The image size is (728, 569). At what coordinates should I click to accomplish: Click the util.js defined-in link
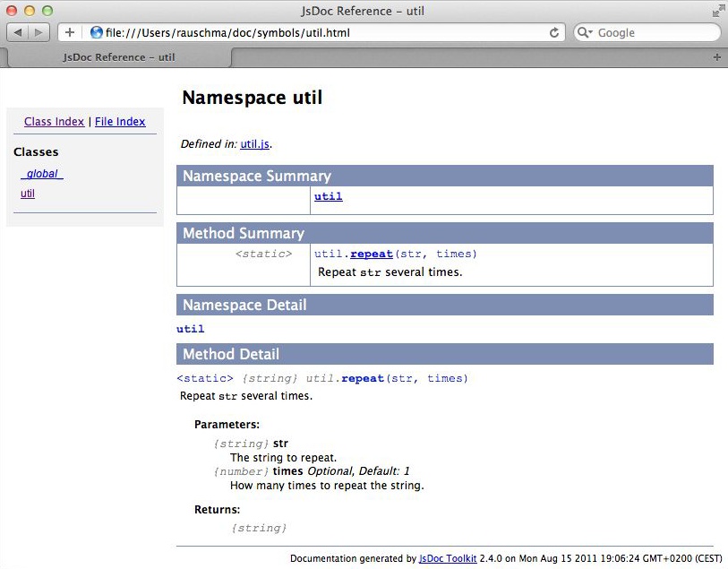tap(253, 144)
